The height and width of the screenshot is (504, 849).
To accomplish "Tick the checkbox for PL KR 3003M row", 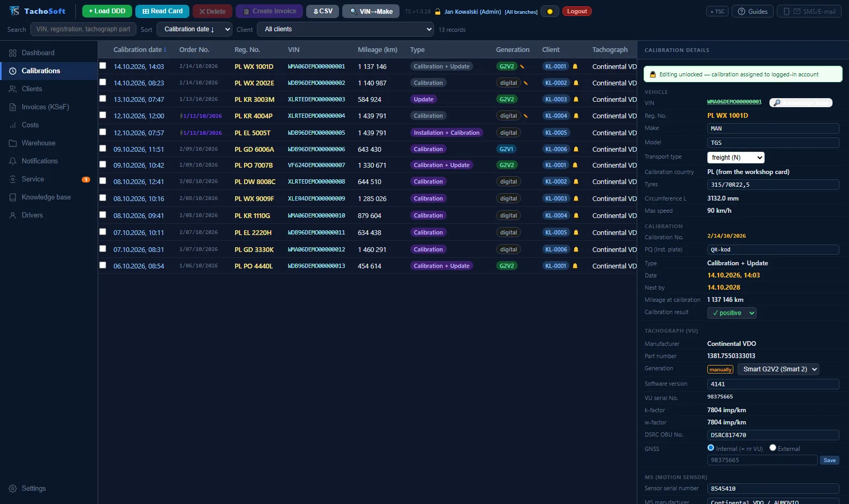I will 102,99.
